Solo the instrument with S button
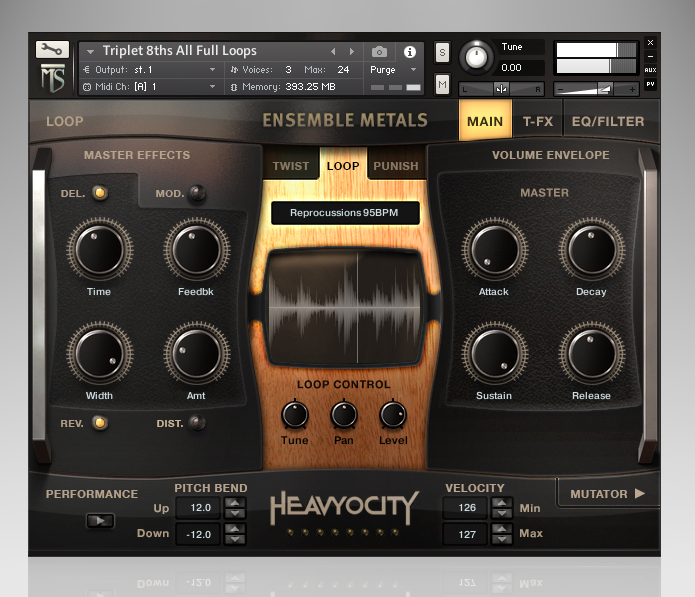This screenshot has height=597, width=695. click(442, 53)
